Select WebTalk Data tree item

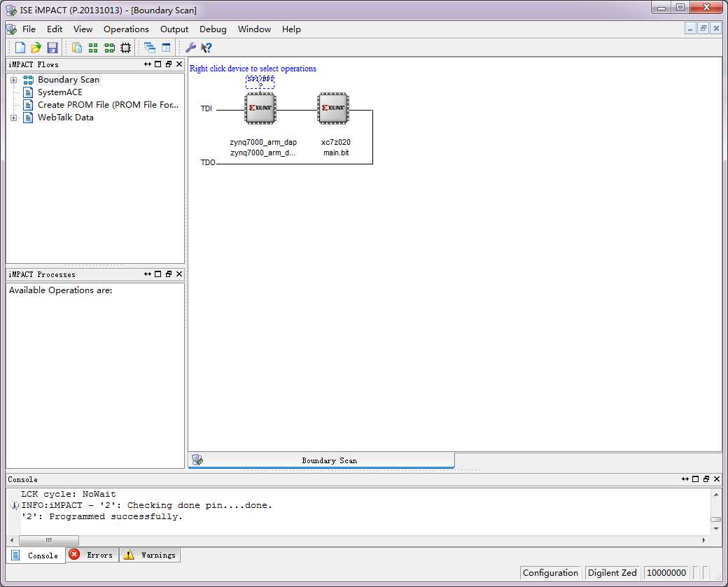click(x=66, y=118)
